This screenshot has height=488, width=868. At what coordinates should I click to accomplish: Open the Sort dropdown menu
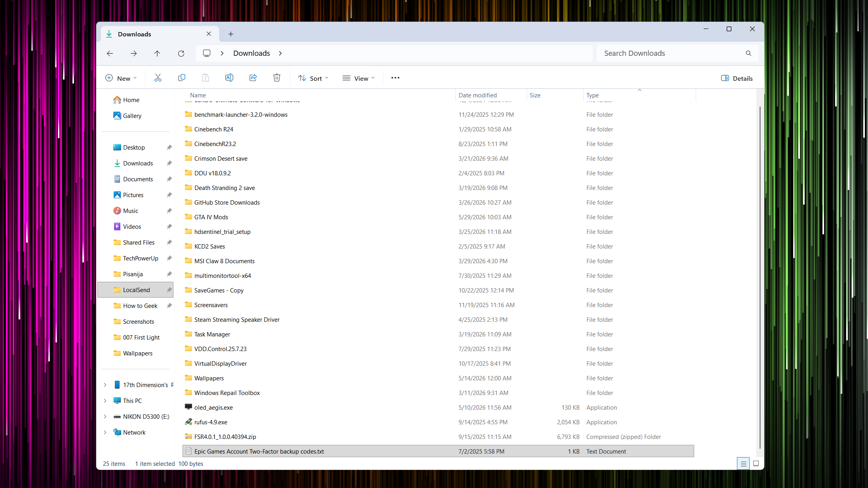click(313, 78)
